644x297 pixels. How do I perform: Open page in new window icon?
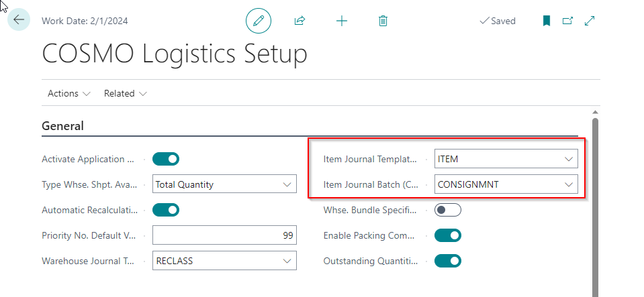point(567,21)
